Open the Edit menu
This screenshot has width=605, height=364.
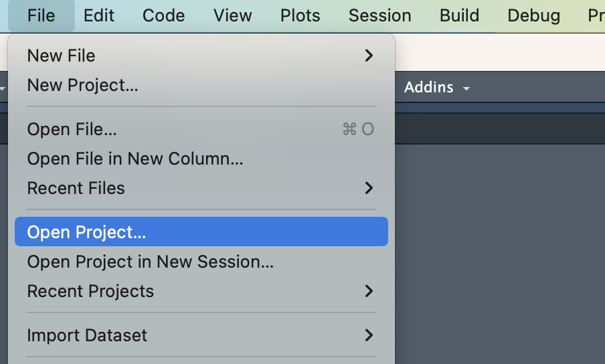point(99,16)
